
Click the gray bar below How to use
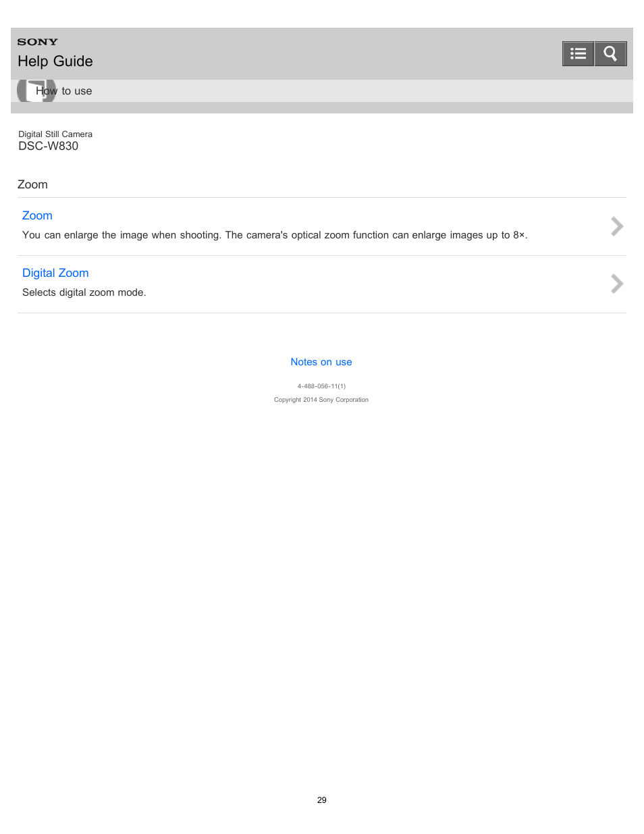click(322, 108)
